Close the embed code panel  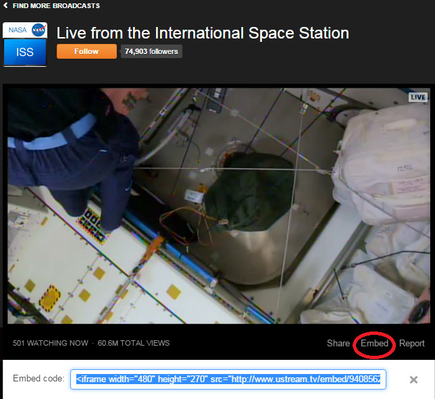pos(413,380)
